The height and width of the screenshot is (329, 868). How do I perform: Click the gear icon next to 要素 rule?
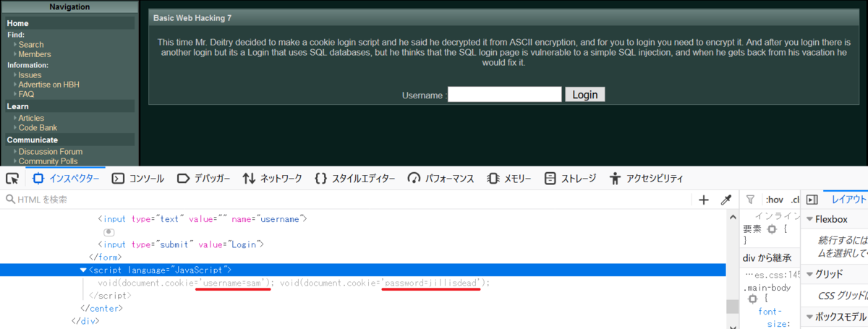point(772,229)
